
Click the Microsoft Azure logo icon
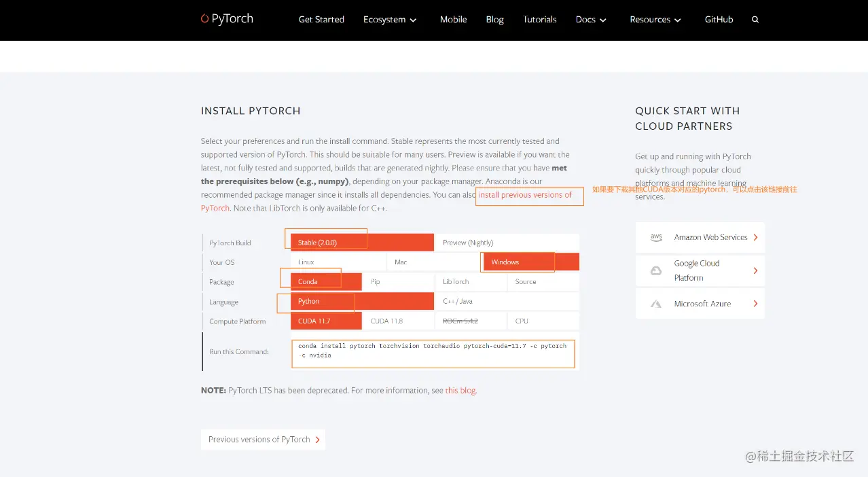pyautogui.click(x=656, y=304)
